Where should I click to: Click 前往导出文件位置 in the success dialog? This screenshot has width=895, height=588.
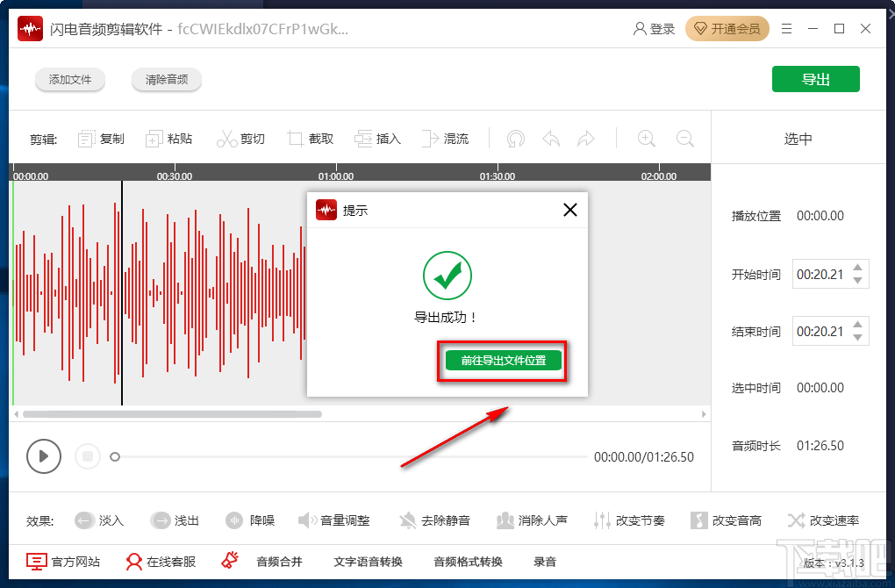pos(502,361)
